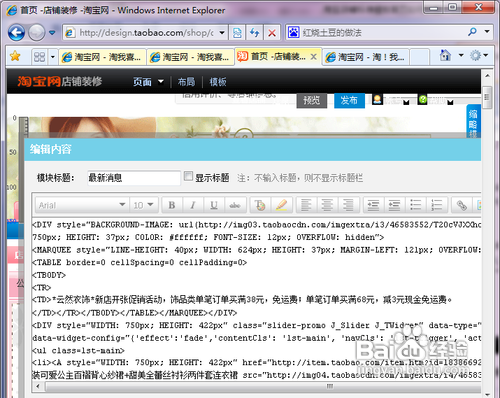Screen dimensions: 500x398
Task: Close the 首页 -店铺装修 tab
Action: (313, 57)
